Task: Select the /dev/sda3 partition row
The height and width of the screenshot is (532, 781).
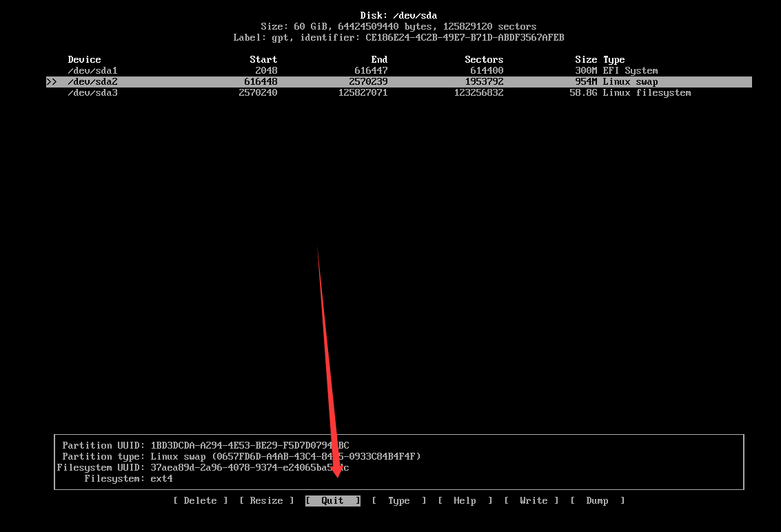Action: pyautogui.click(x=93, y=93)
